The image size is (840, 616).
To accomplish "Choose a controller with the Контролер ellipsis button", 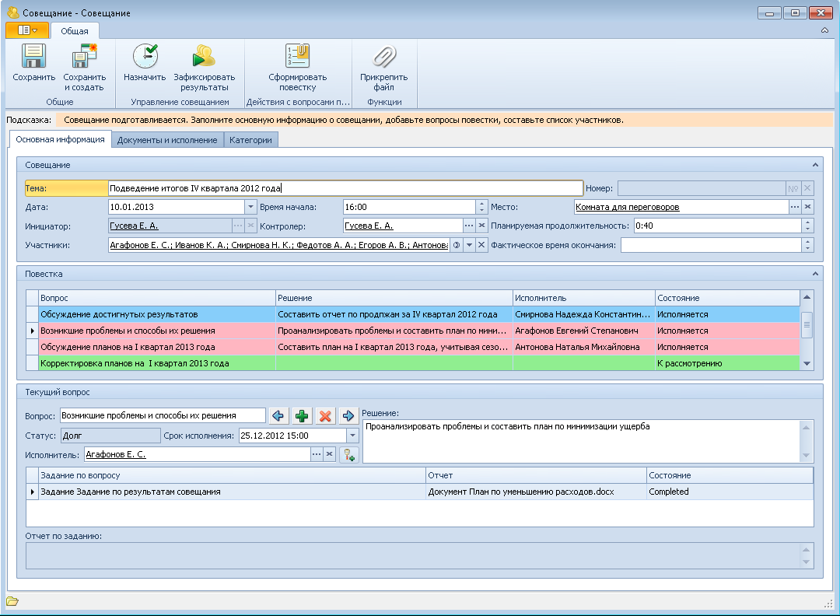I will point(469,226).
